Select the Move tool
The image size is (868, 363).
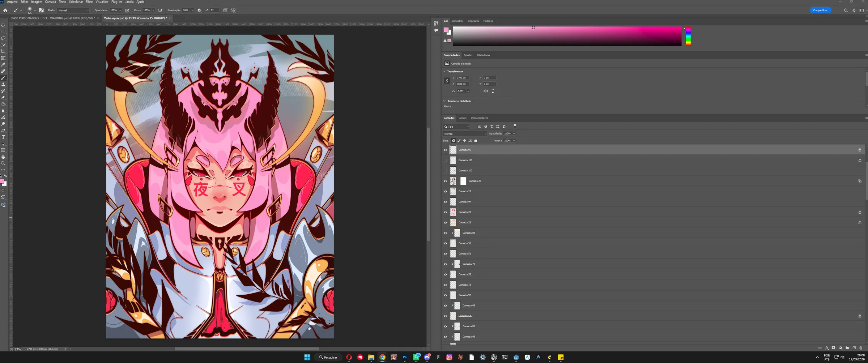coord(3,25)
